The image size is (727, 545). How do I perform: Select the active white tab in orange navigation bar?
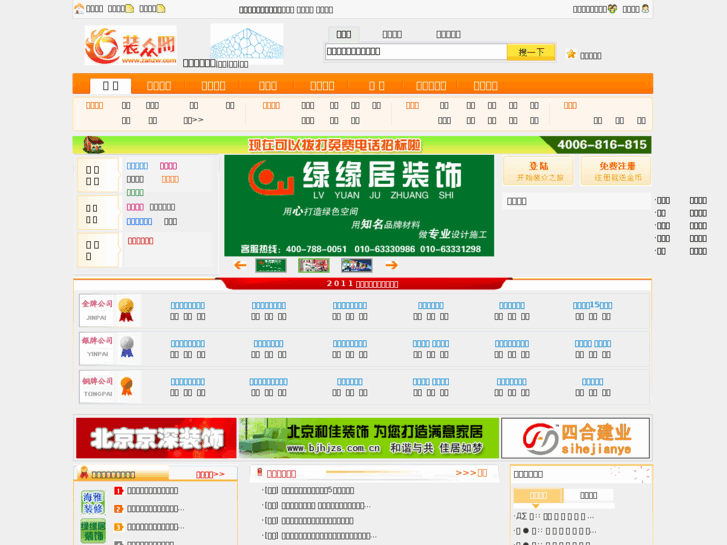[x=110, y=86]
